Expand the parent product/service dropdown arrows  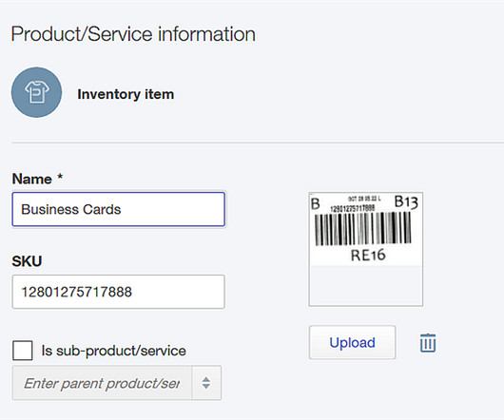coord(206,383)
